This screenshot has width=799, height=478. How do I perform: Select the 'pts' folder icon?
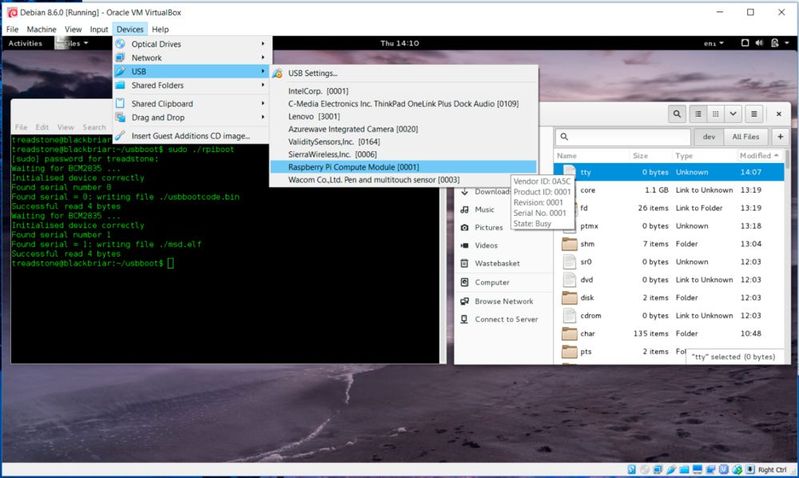pos(569,352)
